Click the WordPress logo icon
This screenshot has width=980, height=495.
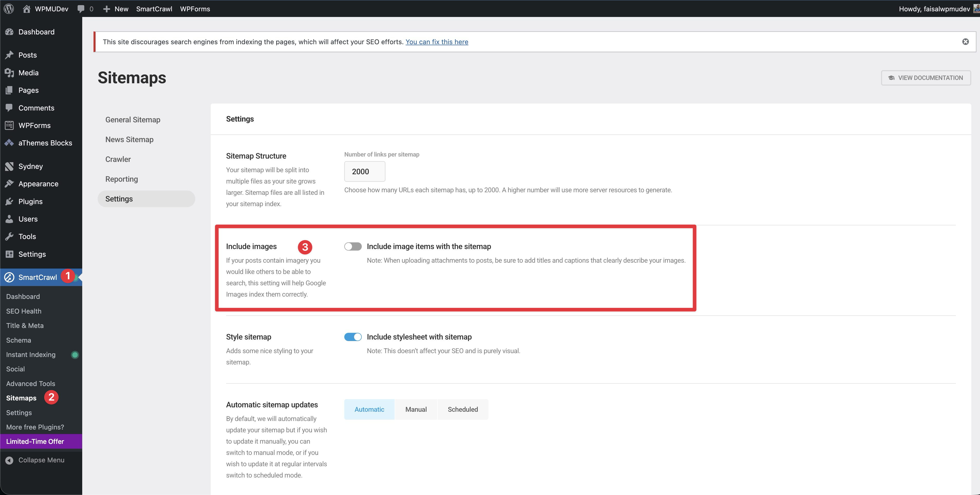(9, 8)
